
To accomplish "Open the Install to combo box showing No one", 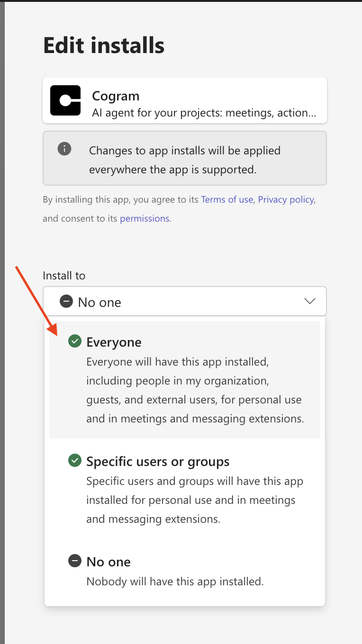I will point(185,301).
